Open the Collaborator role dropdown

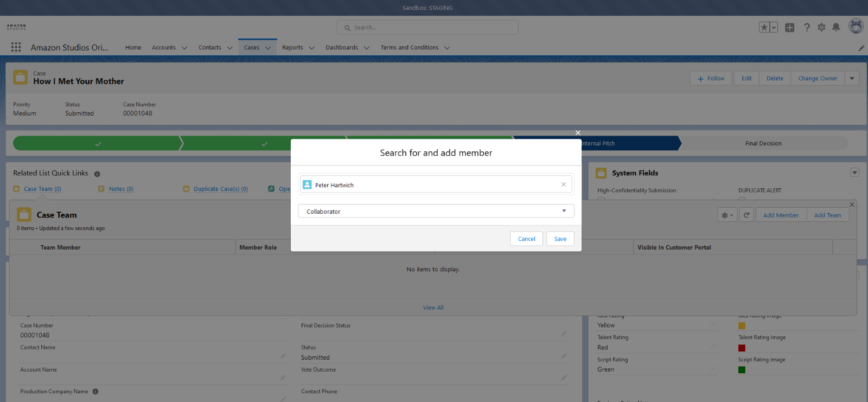pos(436,211)
